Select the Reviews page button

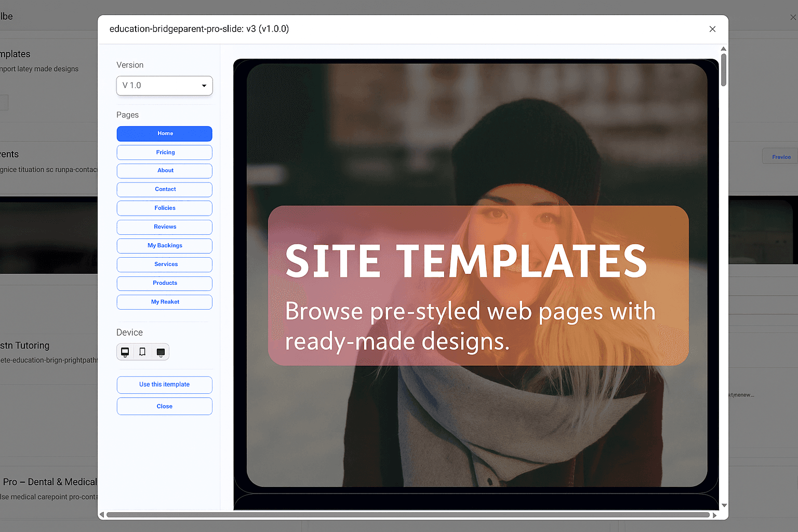[164, 227]
